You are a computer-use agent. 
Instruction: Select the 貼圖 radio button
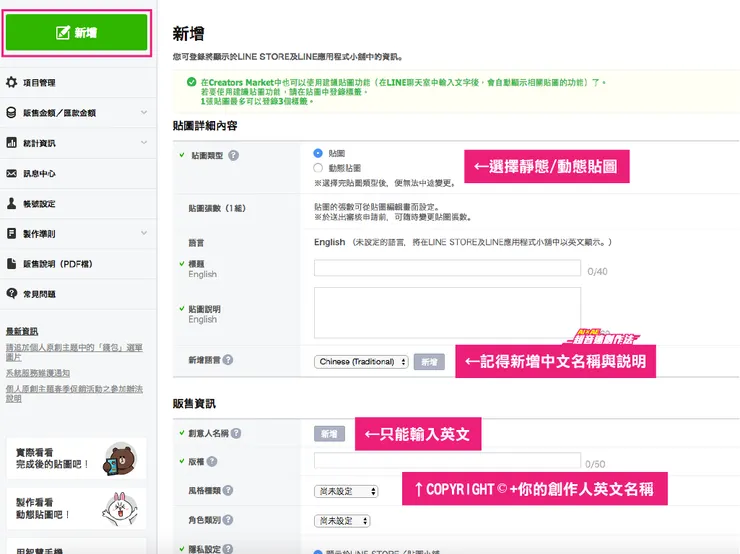(318, 153)
